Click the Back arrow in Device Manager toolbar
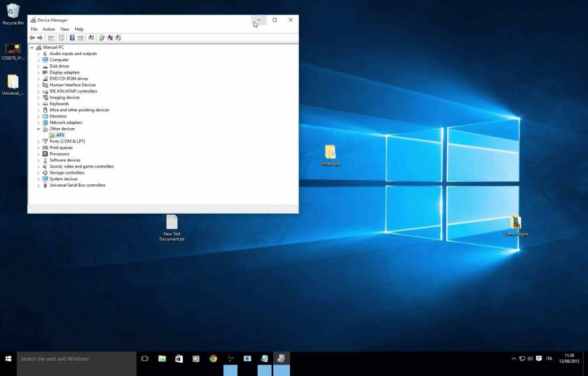 click(32, 38)
